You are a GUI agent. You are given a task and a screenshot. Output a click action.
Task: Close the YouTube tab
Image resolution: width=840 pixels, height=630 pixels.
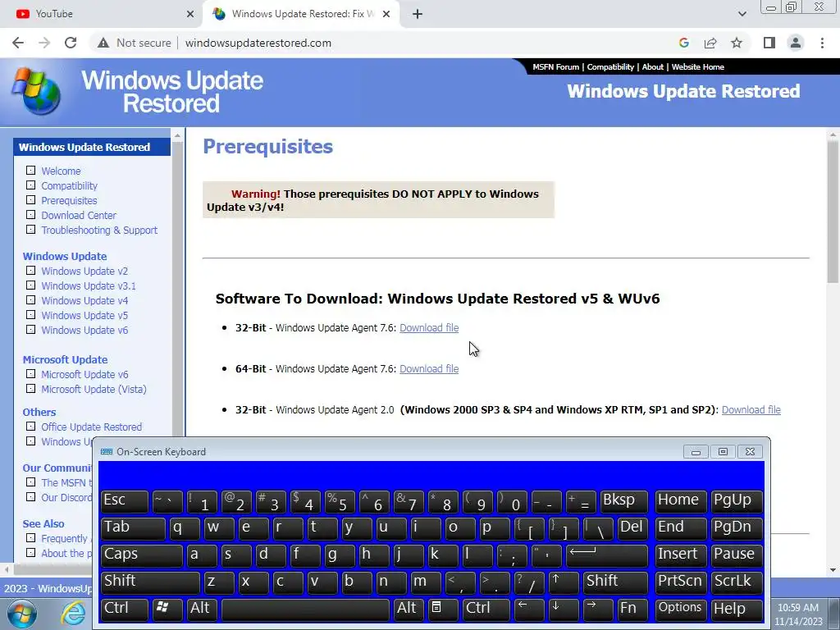coord(190,14)
